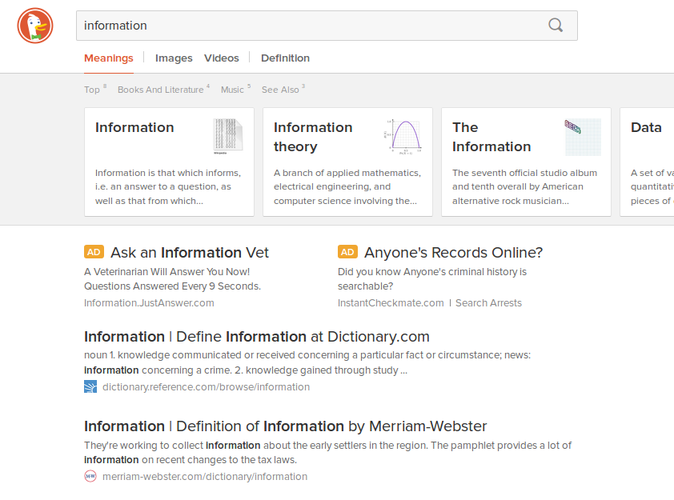Visit dictionary.reference.com/browse/information URL
The height and width of the screenshot is (500, 674).
pyautogui.click(x=206, y=387)
